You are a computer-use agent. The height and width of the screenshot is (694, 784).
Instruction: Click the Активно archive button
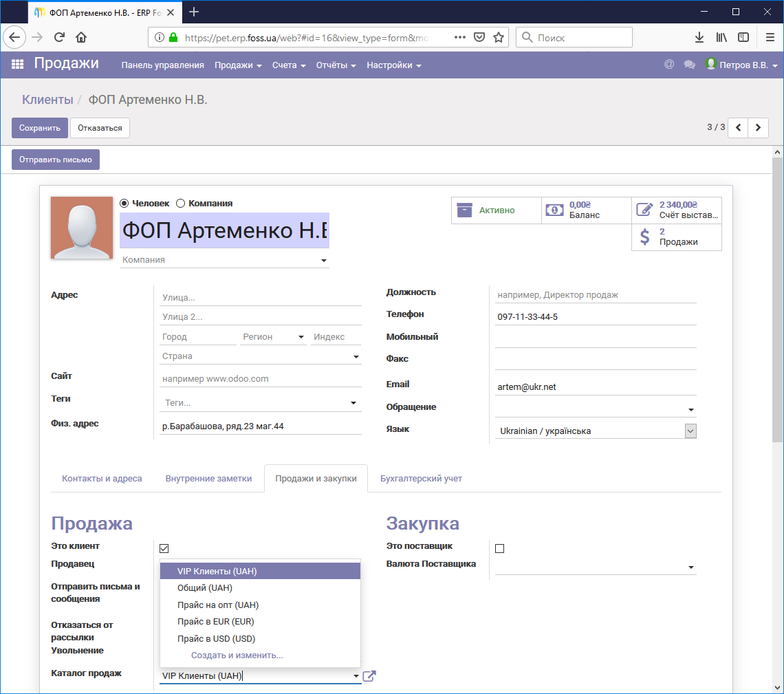coord(497,210)
